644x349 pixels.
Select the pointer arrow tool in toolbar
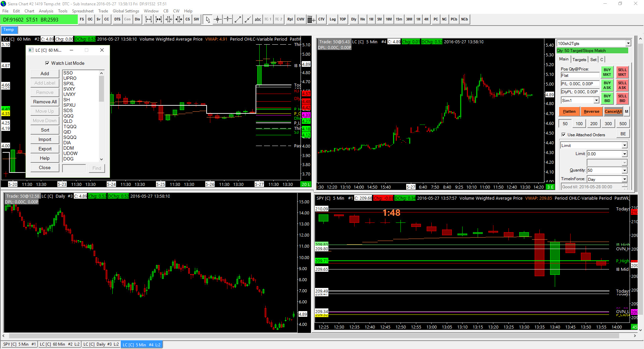point(208,19)
